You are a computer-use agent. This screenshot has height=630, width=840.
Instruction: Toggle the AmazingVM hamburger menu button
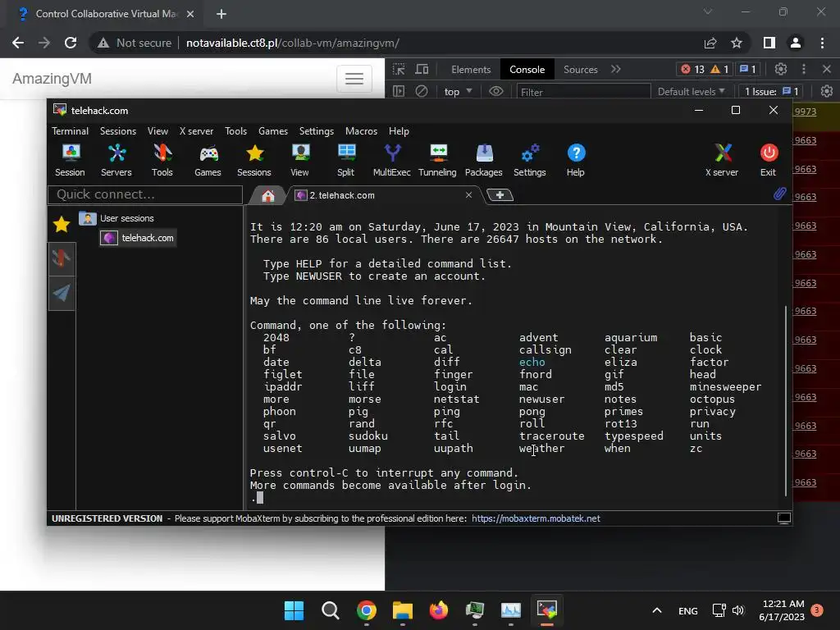click(x=354, y=79)
